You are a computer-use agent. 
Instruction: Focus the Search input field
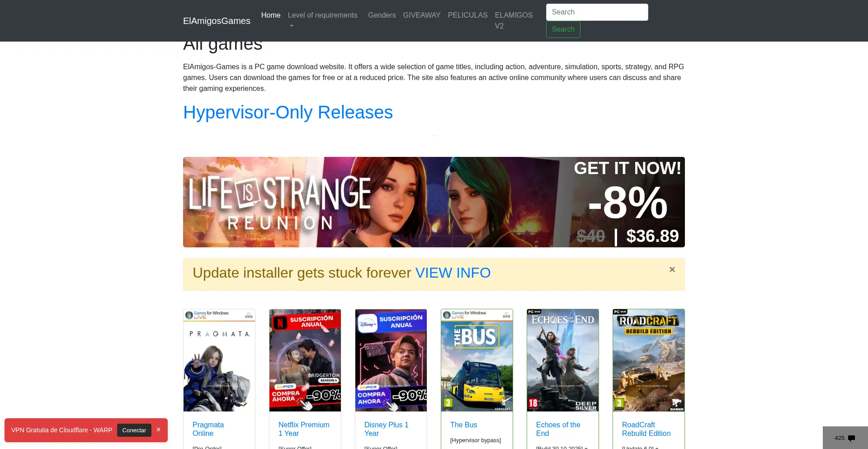[x=597, y=12]
